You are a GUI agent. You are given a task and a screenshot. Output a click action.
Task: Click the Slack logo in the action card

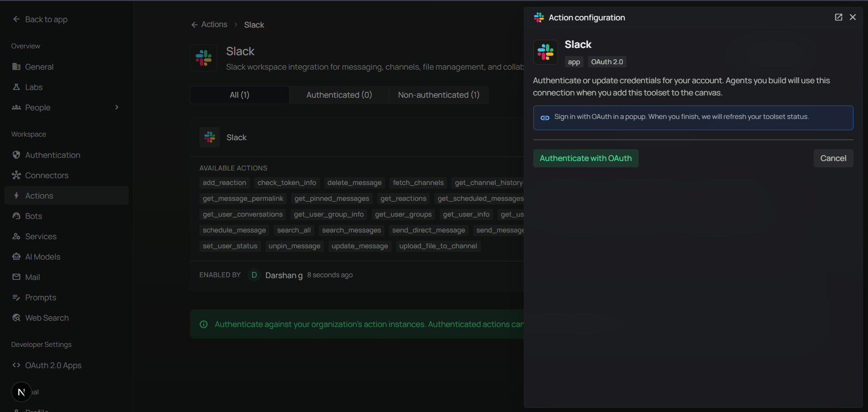click(210, 137)
